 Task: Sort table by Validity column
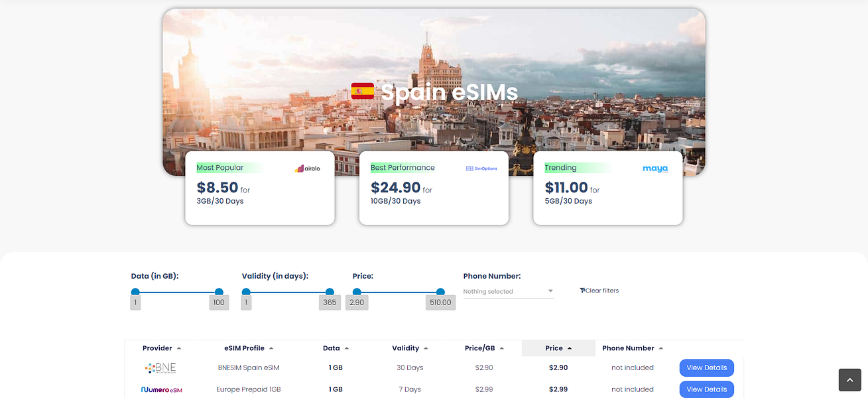410,348
